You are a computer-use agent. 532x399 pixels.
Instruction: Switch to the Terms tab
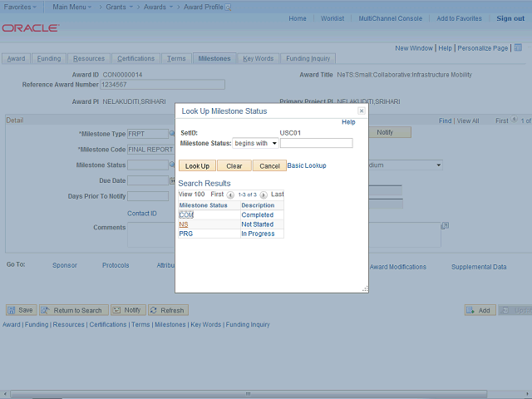pos(176,58)
